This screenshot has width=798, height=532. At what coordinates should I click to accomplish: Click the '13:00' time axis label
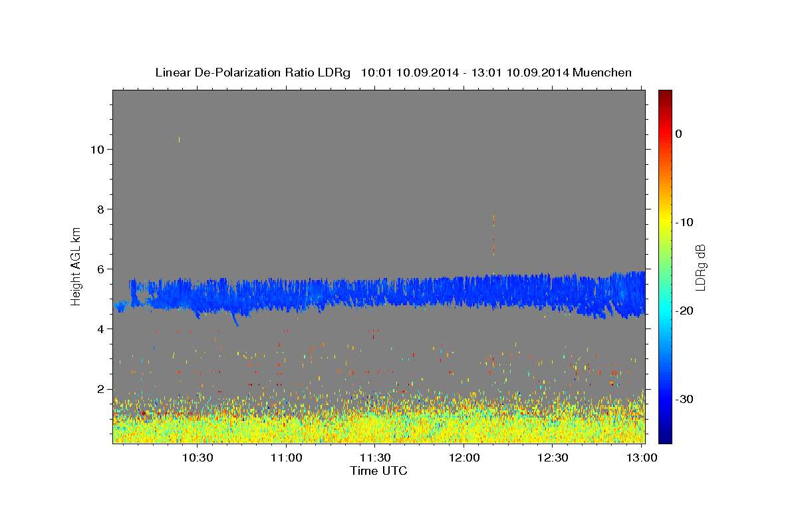tap(641, 458)
